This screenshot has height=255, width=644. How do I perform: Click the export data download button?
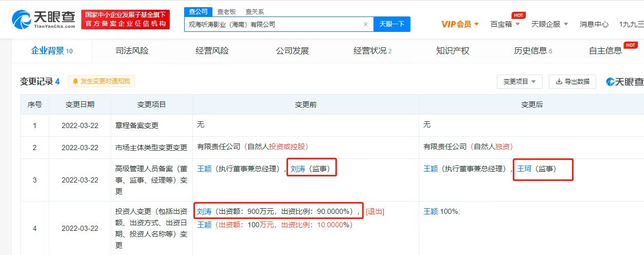tap(573, 82)
